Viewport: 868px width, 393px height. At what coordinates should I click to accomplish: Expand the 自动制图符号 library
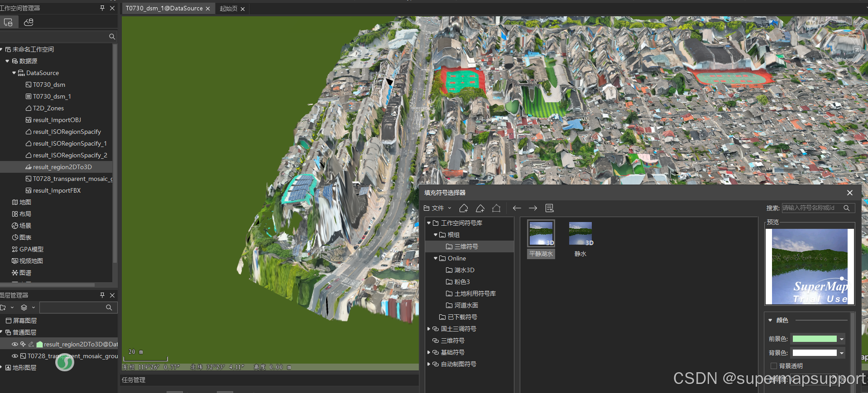[429, 364]
